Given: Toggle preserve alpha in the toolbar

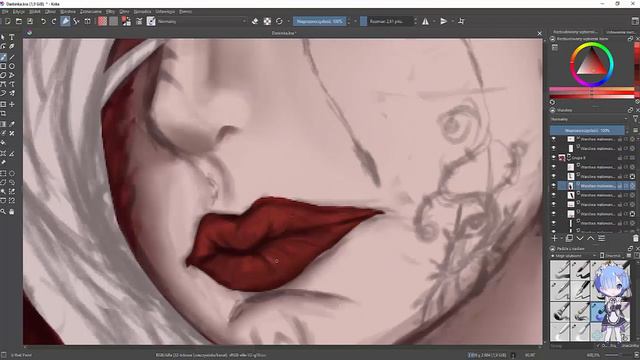Looking at the screenshot, I should 267,21.
